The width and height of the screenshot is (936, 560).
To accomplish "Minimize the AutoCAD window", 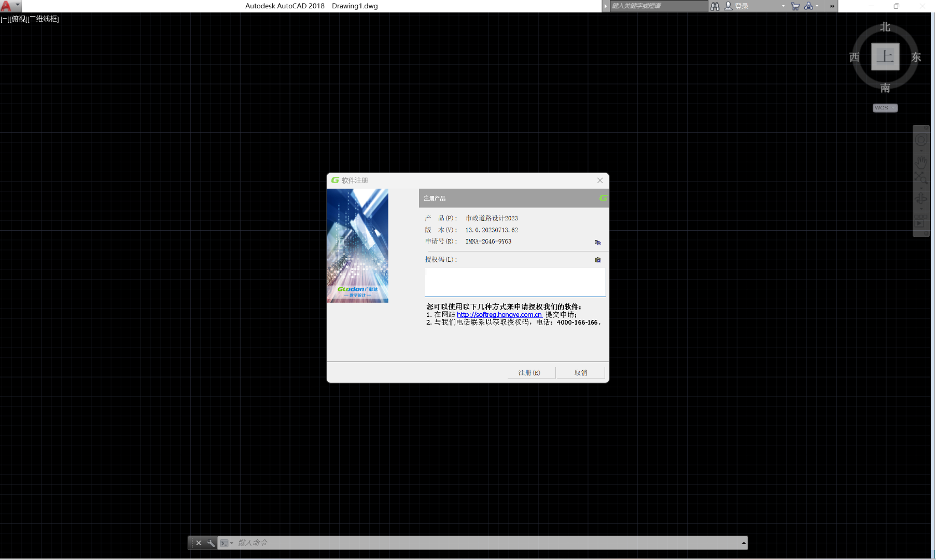I will pos(871,6).
